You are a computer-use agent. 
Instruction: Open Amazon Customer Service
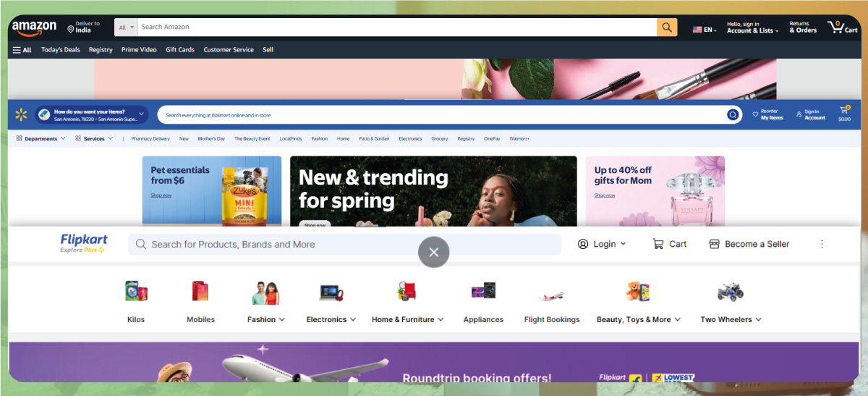pyautogui.click(x=229, y=50)
